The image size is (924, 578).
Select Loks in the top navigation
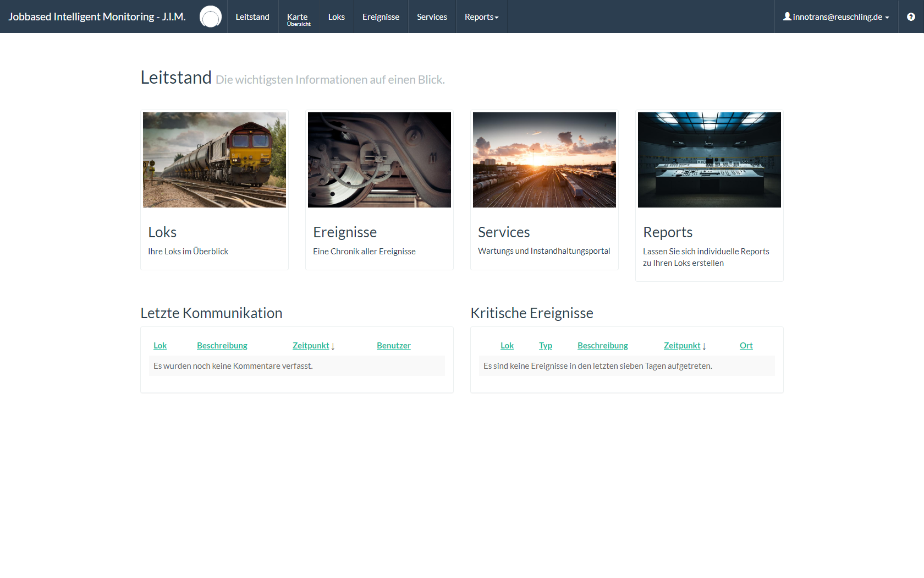click(x=336, y=17)
